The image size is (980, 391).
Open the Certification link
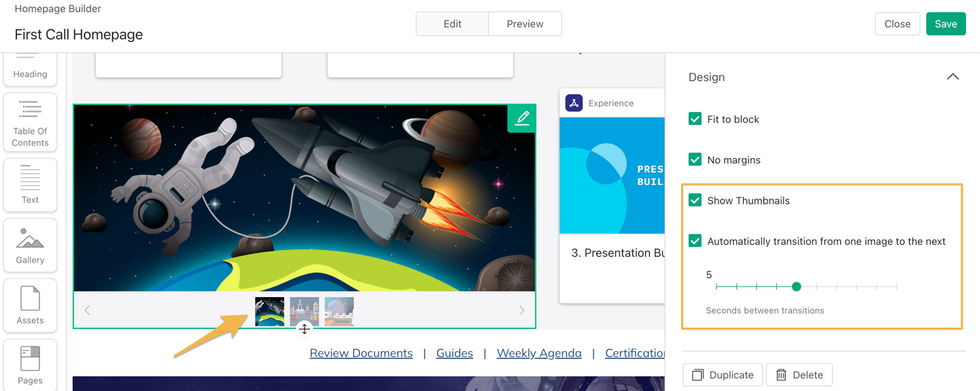pyautogui.click(x=635, y=353)
